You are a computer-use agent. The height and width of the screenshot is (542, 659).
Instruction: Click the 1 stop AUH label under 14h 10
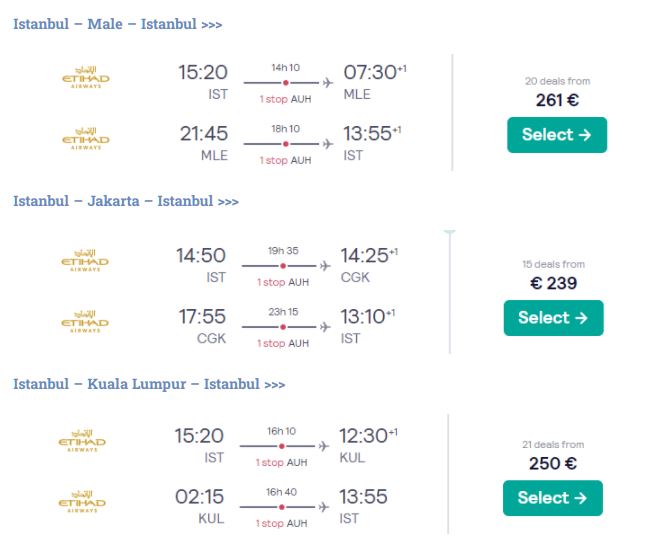[x=285, y=99]
